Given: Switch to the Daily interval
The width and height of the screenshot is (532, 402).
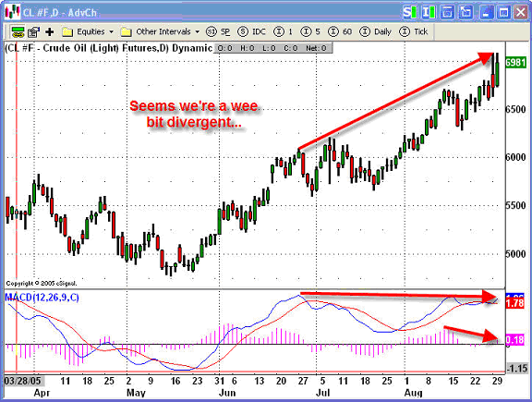Looking at the screenshot, I should [x=375, y=31].
